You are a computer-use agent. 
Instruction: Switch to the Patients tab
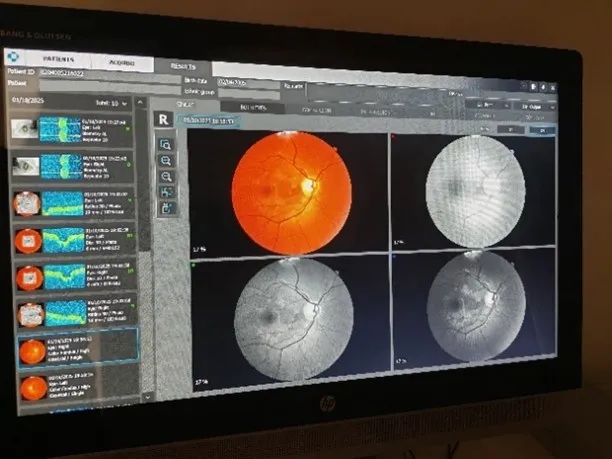(60, 61)
